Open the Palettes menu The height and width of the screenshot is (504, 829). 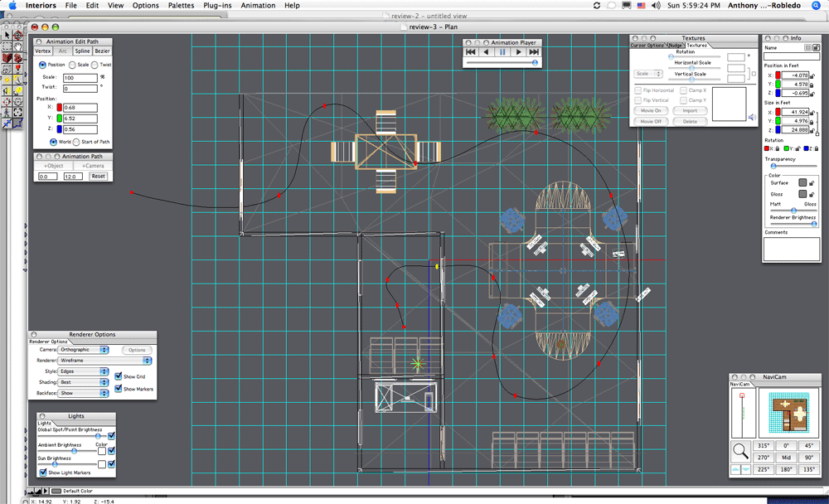coord(181,5)
